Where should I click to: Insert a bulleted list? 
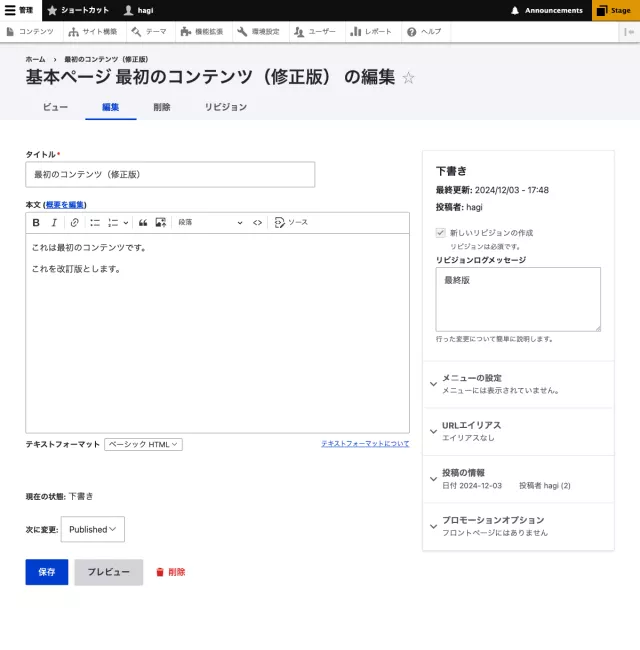[x=95, y=223]
